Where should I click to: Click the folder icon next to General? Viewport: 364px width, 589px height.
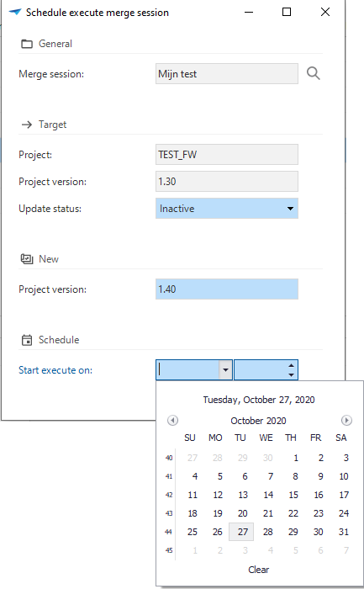[x=27, y=44]
